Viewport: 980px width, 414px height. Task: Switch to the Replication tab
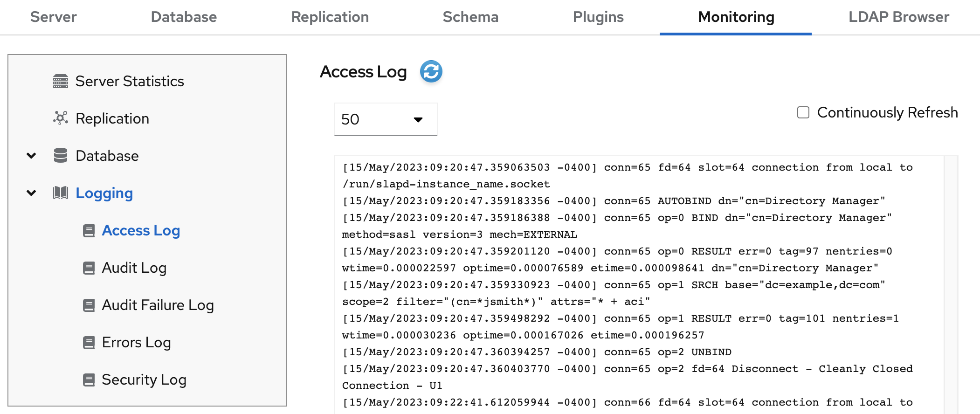[x=330, y=17]
